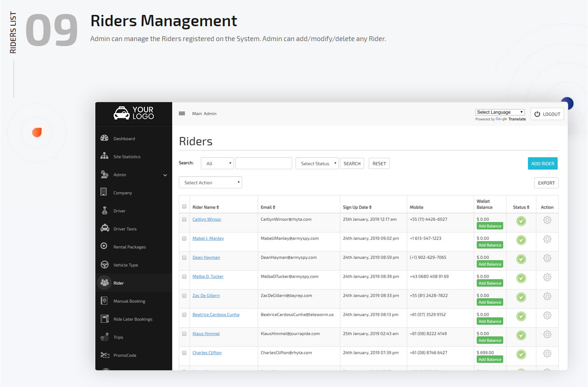Viewport: 588px width, 387px height.
Task: Open the Select Language dropdown
Action: (500, 112)
